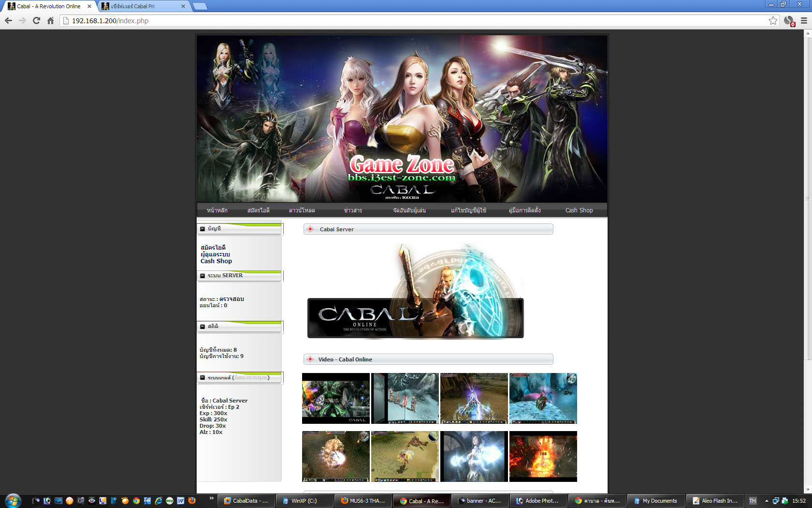Viewport: 812px width, 508px height.
Task: Switch to banner - AC taskbar window
Action: [480, 501]
